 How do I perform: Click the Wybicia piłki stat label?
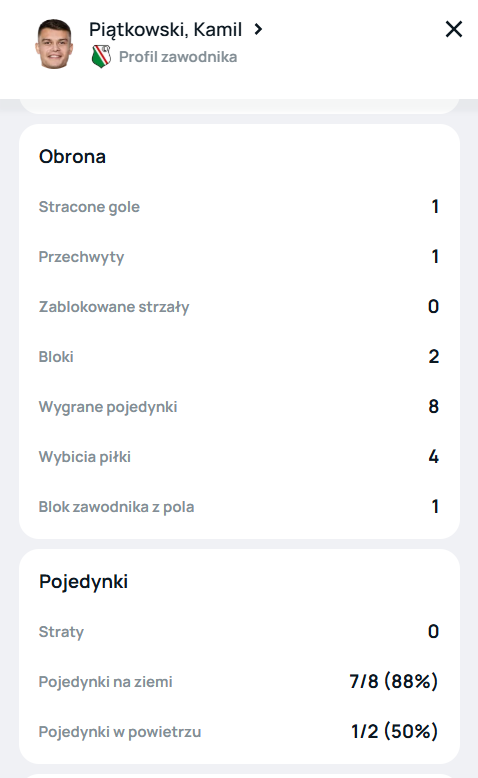(85, 457)
